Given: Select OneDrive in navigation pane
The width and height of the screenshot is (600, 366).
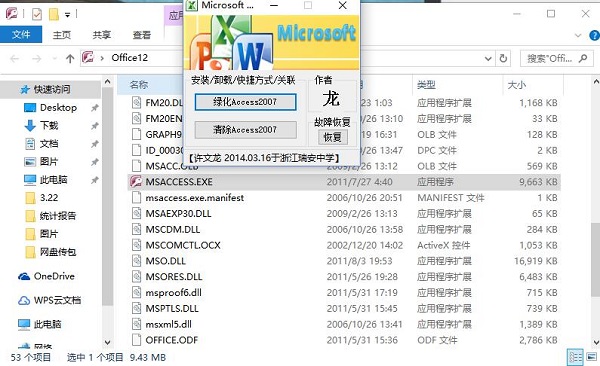Looking at the screenshot, I should (x=54, y=276).
